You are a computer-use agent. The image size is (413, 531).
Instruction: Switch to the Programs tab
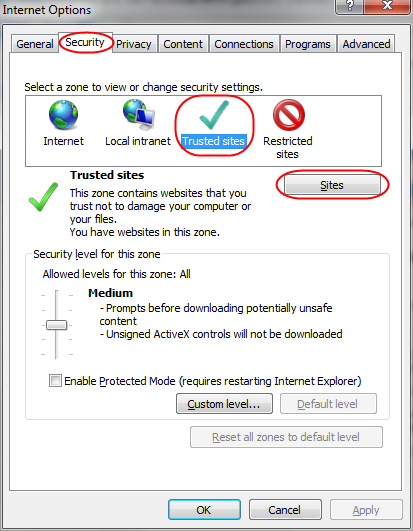(307, 44)
